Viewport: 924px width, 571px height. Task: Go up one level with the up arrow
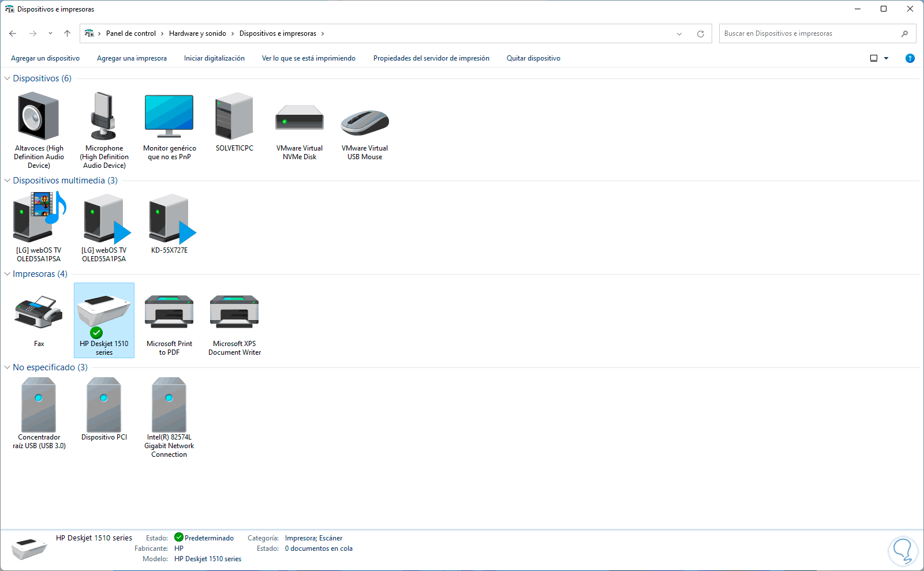pyautogui.click(x=67, y=33)
